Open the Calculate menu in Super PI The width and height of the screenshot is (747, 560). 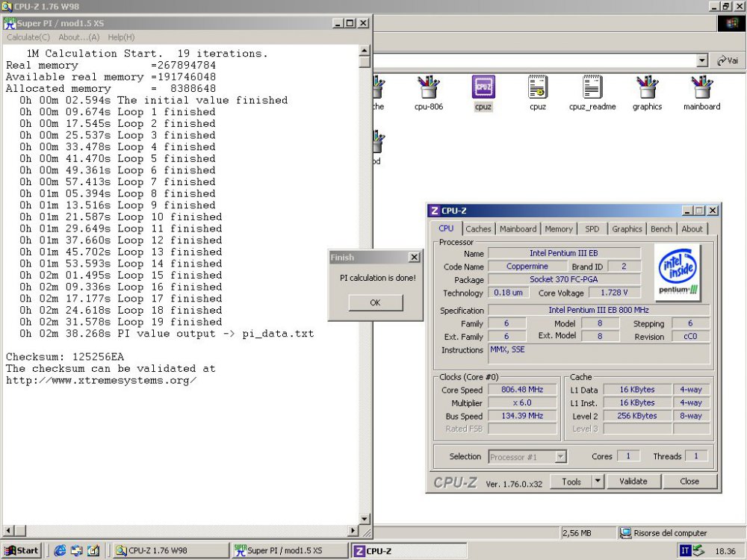coord(28,37)
